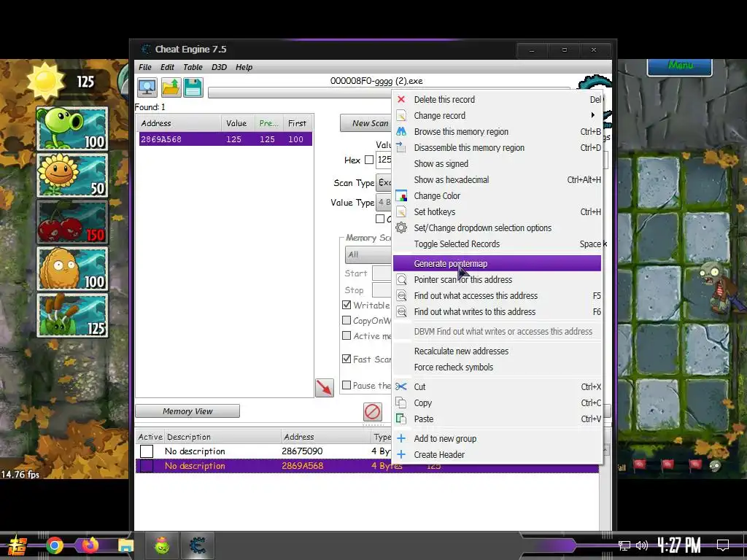Screen dimensions: 747x560
Task: Click the open cheat table folder icon
Action: click(171, 87)
